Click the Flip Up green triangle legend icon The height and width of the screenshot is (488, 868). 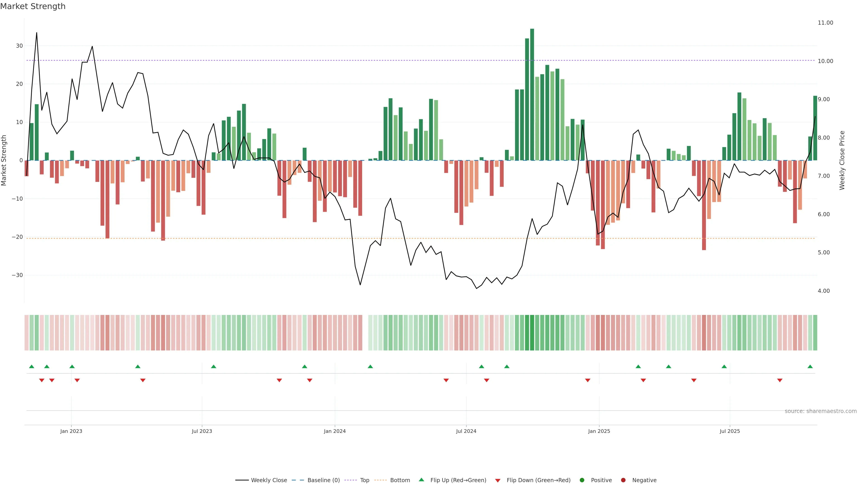click(421, 480)
